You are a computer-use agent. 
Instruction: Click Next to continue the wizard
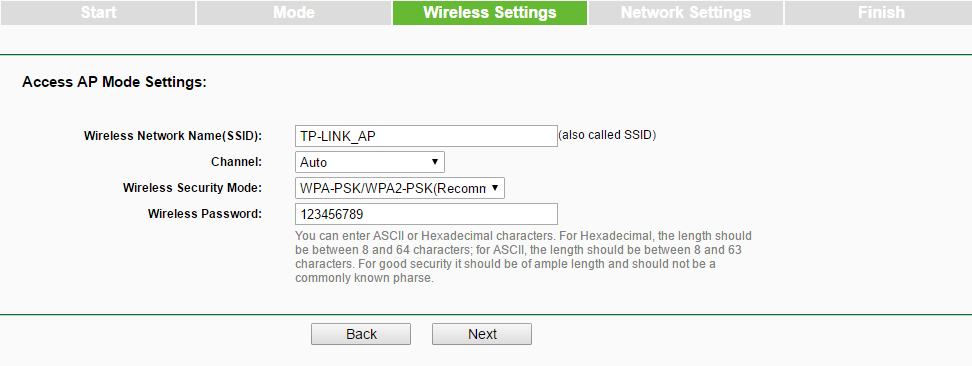coord(482,334)
